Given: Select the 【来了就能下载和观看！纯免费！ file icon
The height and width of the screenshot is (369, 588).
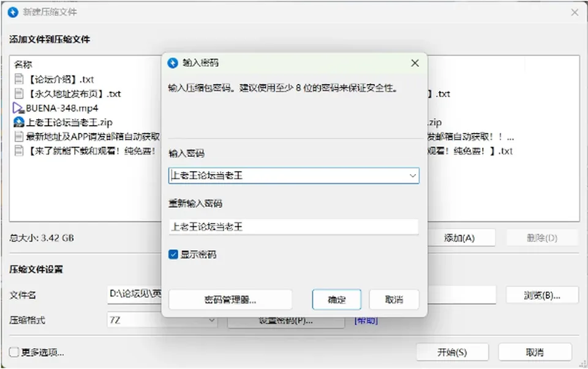Looking at the screenshot, I should (18, 151).
